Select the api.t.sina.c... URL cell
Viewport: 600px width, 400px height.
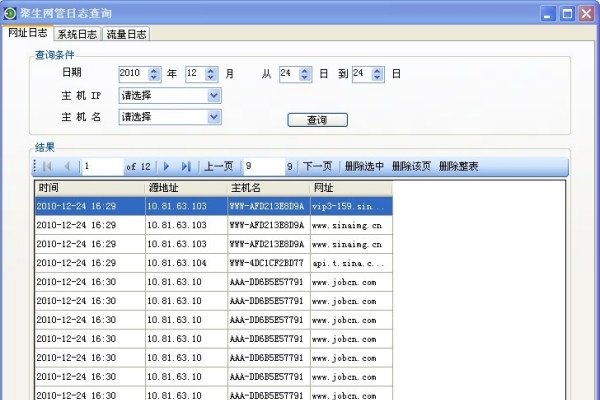click(x=351, y=263)
